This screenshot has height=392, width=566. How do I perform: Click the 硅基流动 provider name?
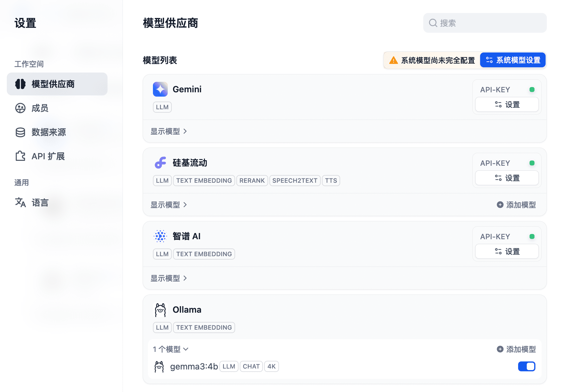coord(190,163)
